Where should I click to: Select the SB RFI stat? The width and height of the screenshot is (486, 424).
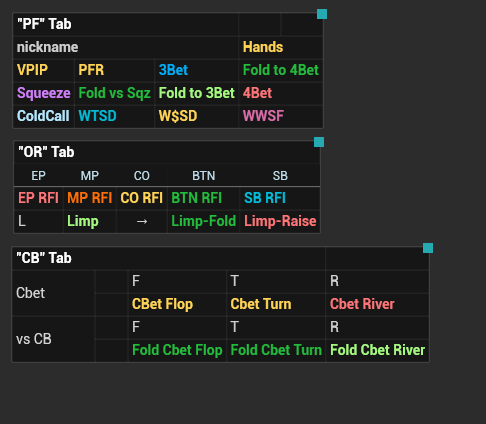(x=280, y=198)
